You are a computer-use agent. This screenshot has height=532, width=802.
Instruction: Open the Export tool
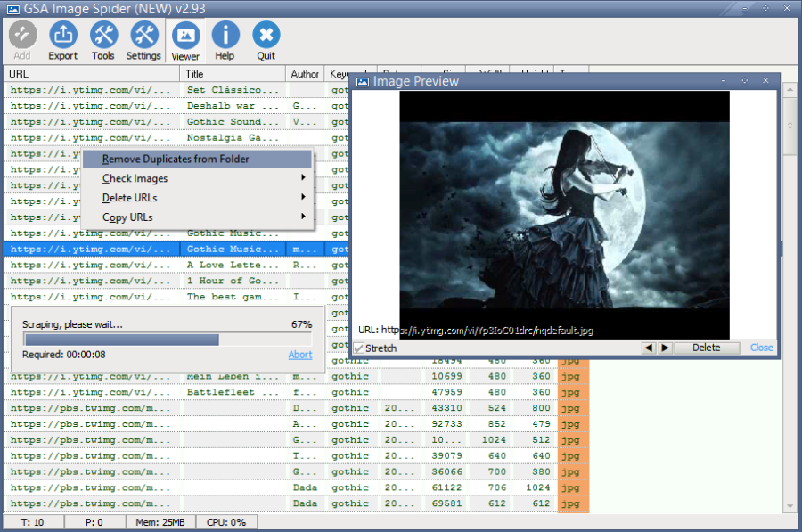coord(62,41)
